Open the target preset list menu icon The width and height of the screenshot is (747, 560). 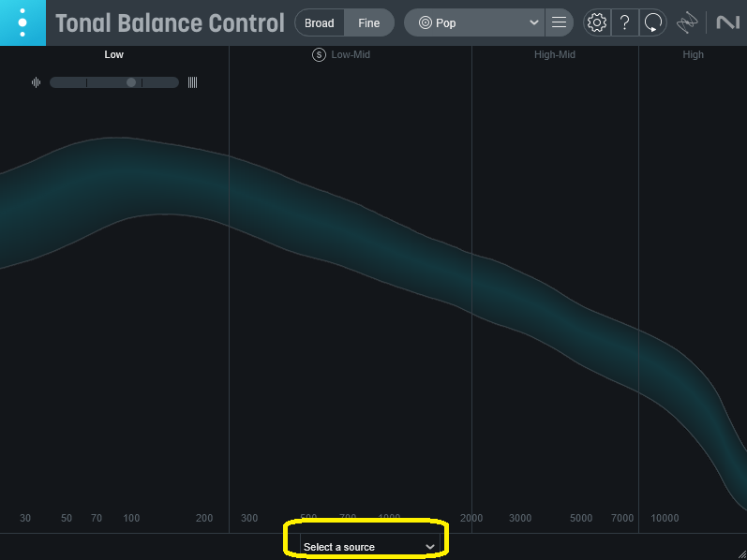click(x=559, y=22)
